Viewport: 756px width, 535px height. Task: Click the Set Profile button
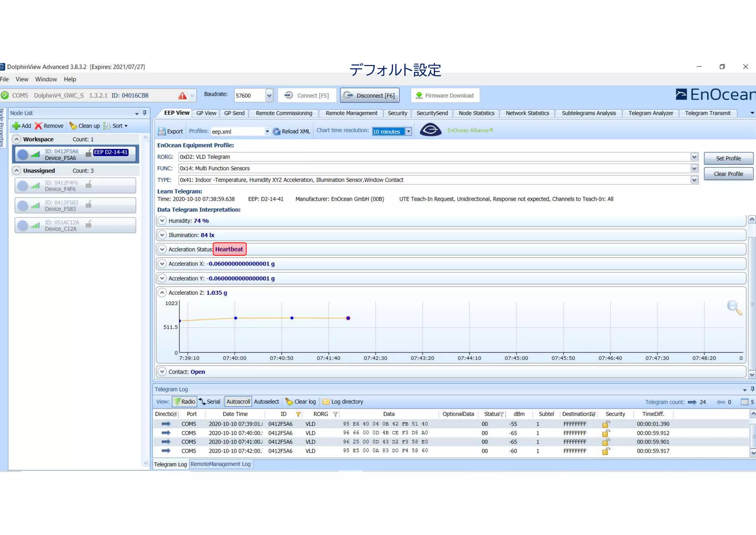(728, 159)
